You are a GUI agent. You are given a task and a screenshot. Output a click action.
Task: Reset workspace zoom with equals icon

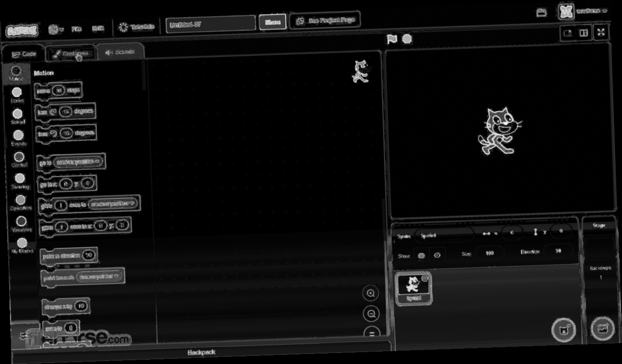point(372,332)
